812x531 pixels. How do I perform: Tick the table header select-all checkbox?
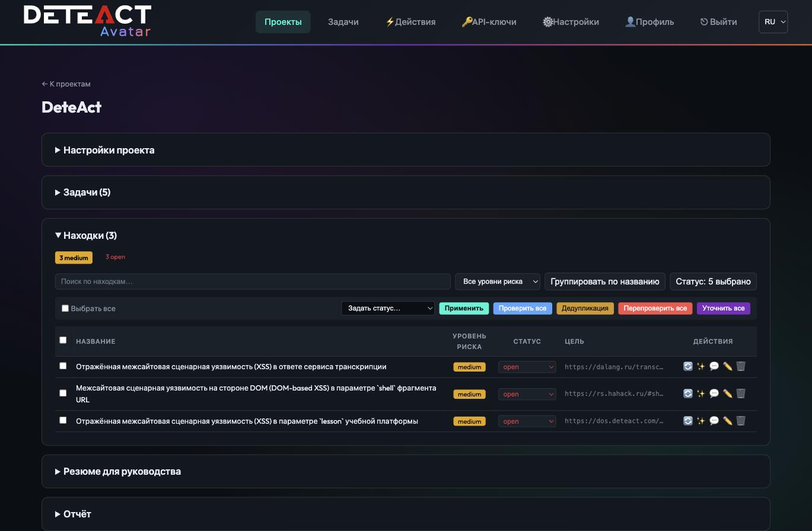[63, 340]
